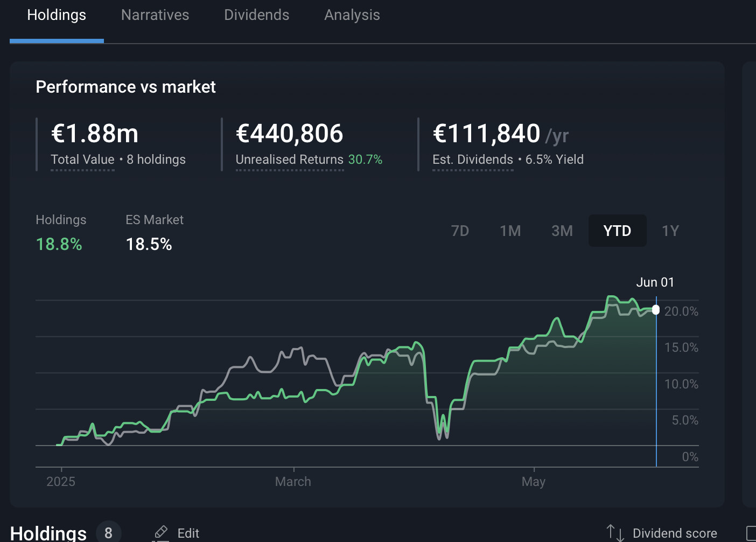
Task: Click the Edit pencil icon
Action: coord(160,533)
